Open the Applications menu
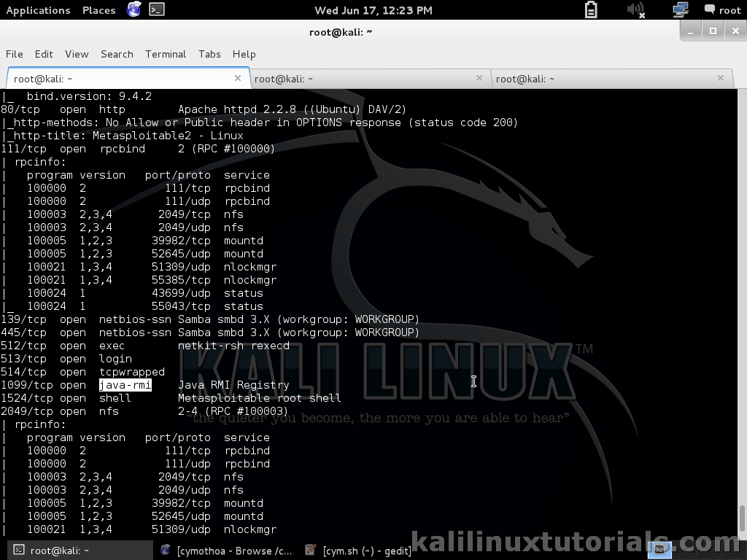747x560 pixels. click(38, 10)
